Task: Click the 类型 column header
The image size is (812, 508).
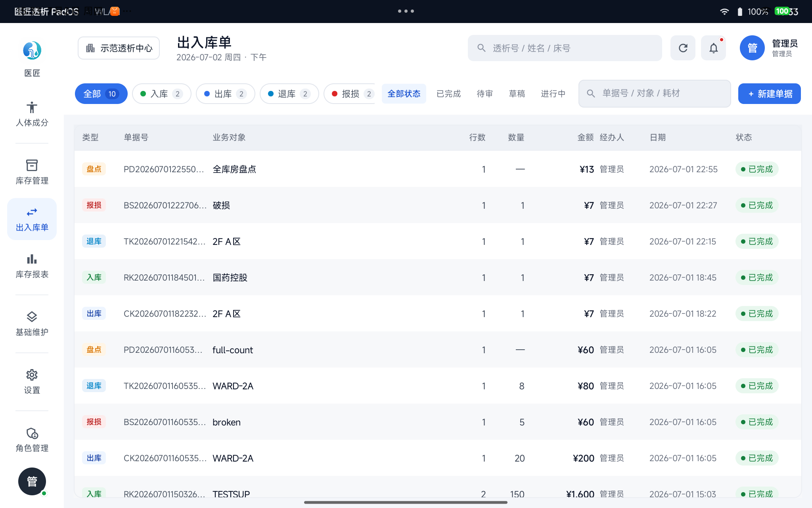Action: coord(90,137)
